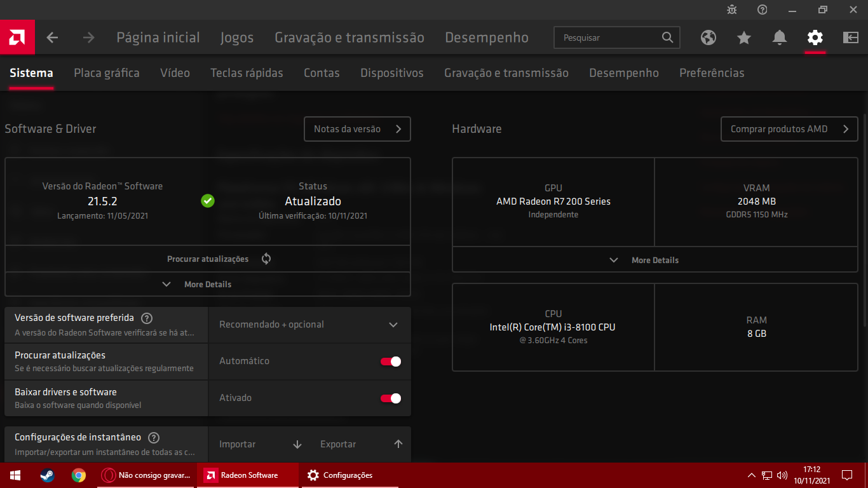The width and height of the screenshot is (868, 488).
Task: Click Radeon Software taskbar button
Action: tap(248, 475)
